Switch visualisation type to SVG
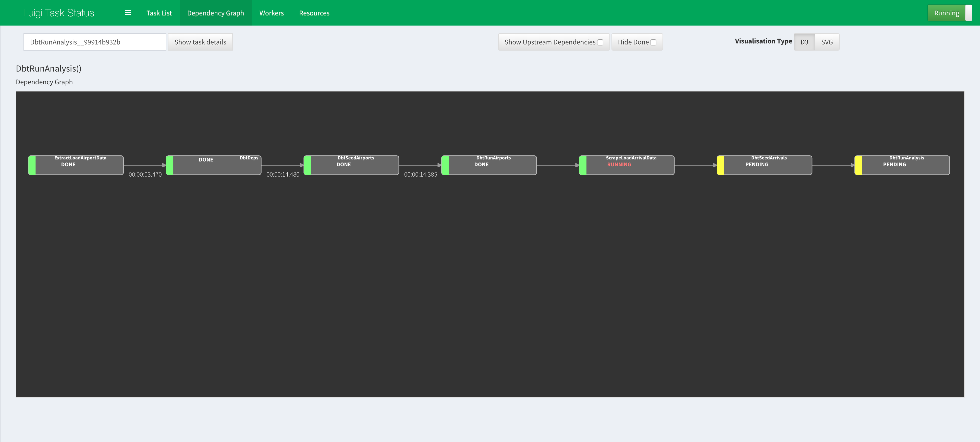Screen dimensions: 980x442 click(827, 42)
